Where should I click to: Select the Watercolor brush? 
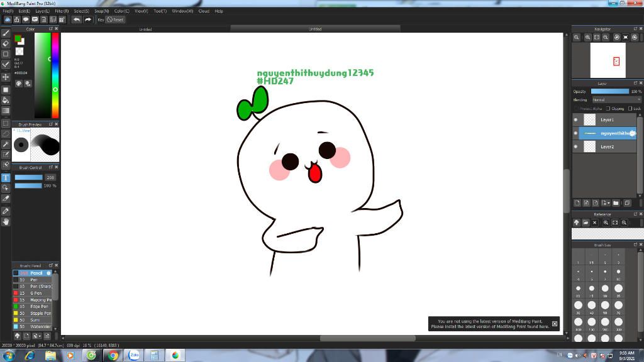click(33, 327)
